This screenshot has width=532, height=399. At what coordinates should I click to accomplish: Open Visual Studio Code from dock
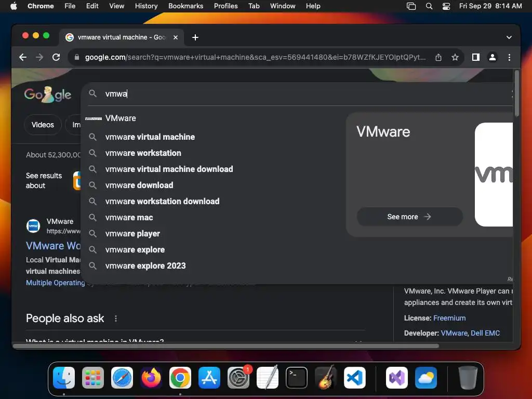coord(354,378)
